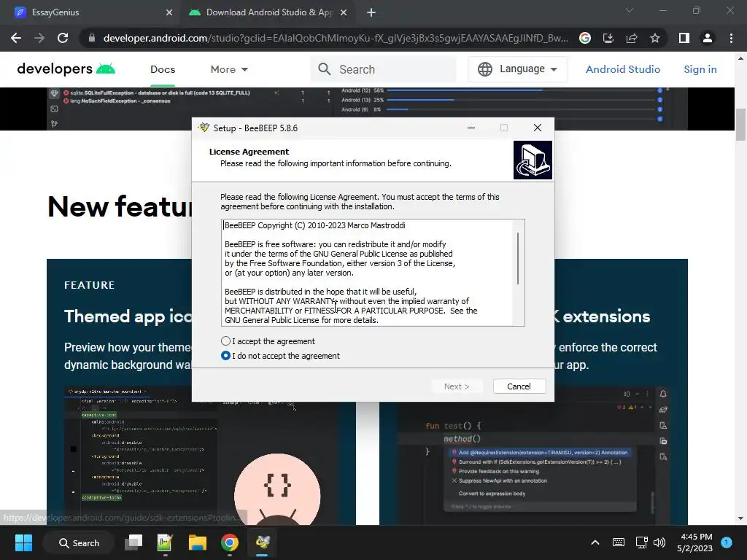Go forward in Chrome
The image size is (747, 560).
[x=39, y=38]
